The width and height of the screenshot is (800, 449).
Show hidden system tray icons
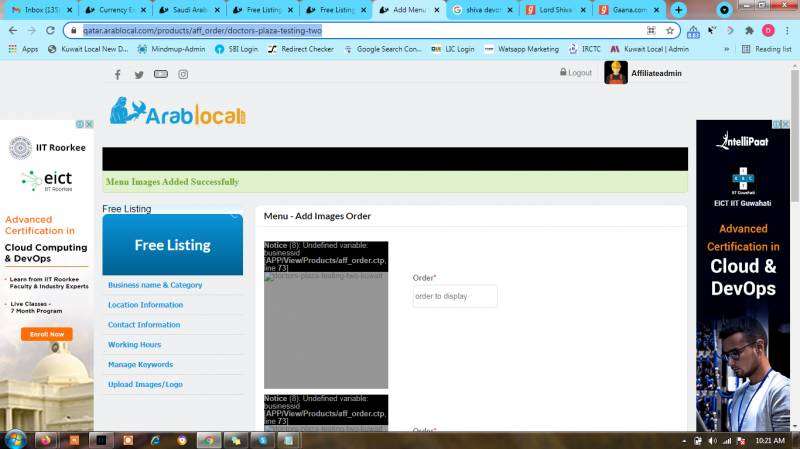[684, 441]
